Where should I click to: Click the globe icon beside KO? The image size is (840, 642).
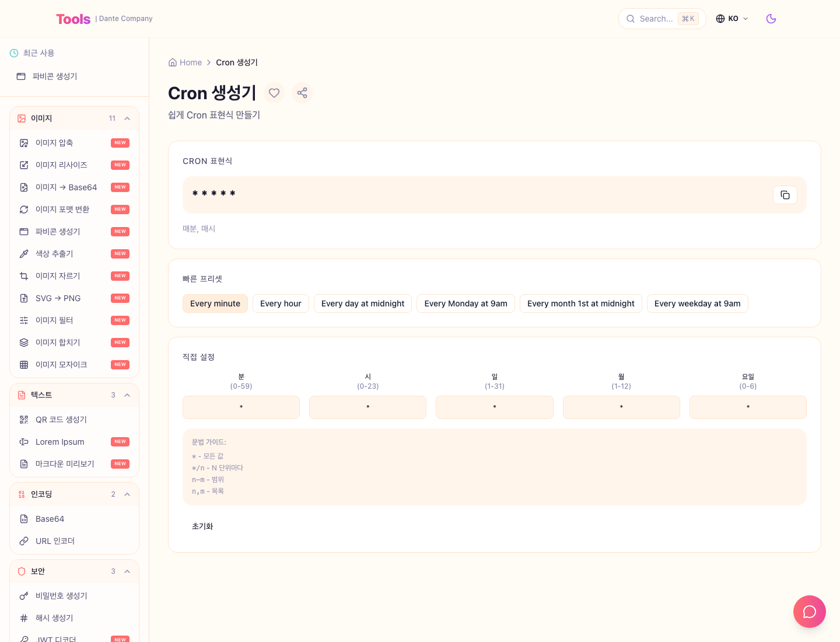(720, 19)
